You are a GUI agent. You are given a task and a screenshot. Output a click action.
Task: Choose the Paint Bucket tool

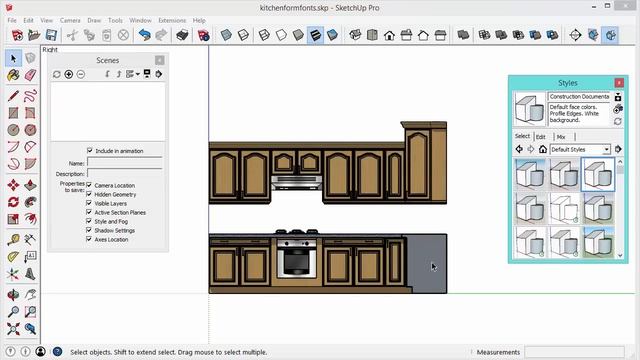tap(13, 75)
